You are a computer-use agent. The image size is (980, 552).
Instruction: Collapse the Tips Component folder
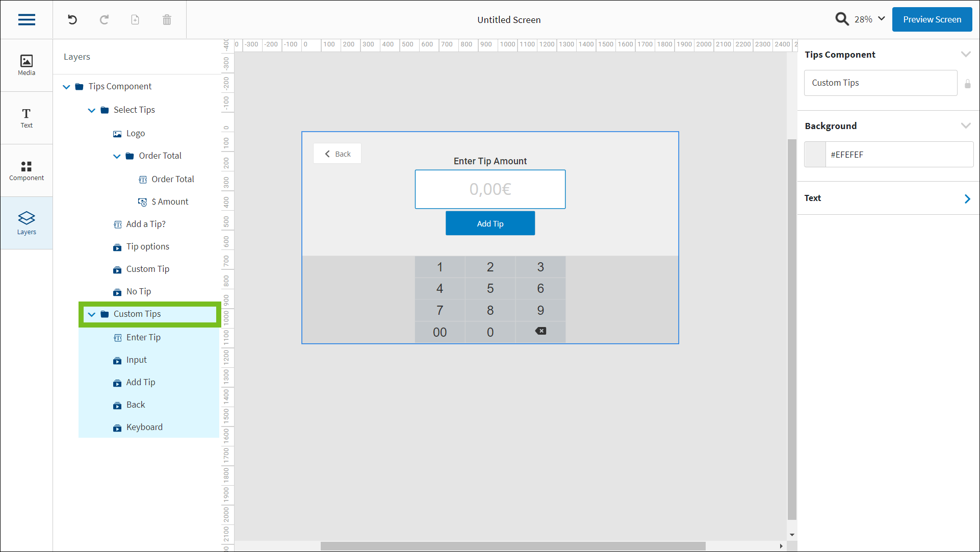(x=66, y=87)
